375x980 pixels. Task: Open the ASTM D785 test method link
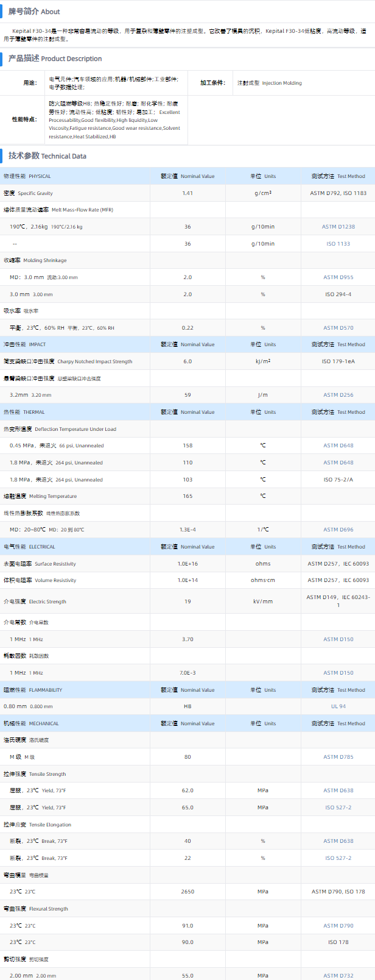(338, 757)
